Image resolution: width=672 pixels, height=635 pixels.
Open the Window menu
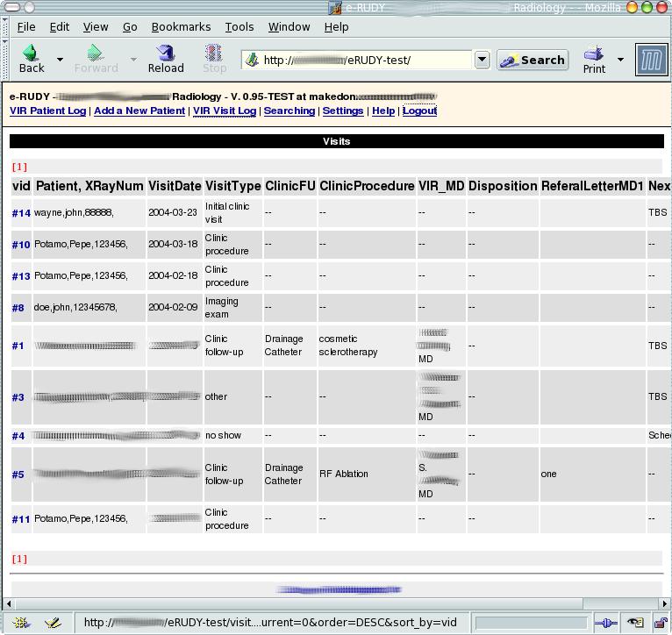pyautogui.click(x=289, y=27)
